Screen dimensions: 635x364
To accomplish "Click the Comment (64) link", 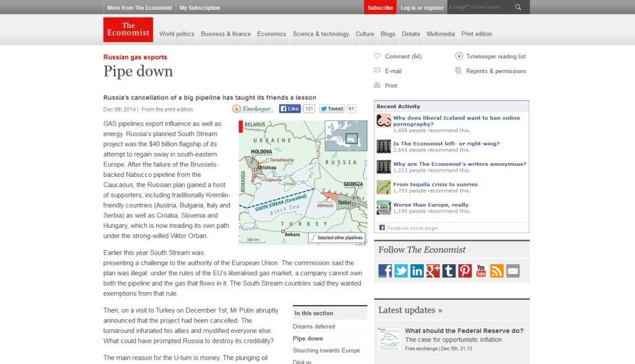I will (403, 57).
